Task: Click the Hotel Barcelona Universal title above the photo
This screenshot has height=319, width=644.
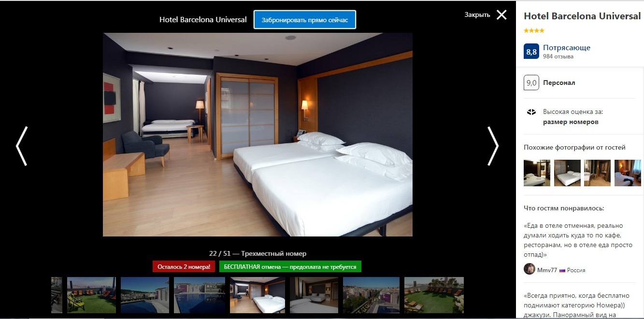Action: (203, 20)
